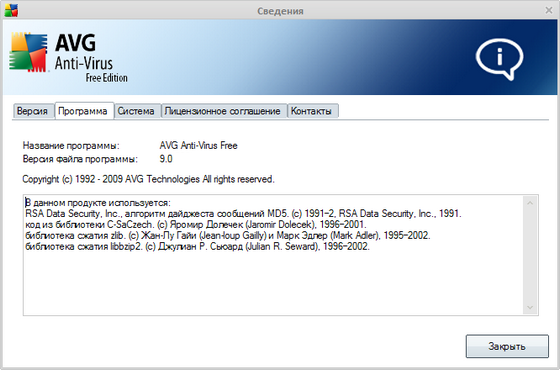
Task: Click the Версия файла программы label
Action: coord(80,159)
